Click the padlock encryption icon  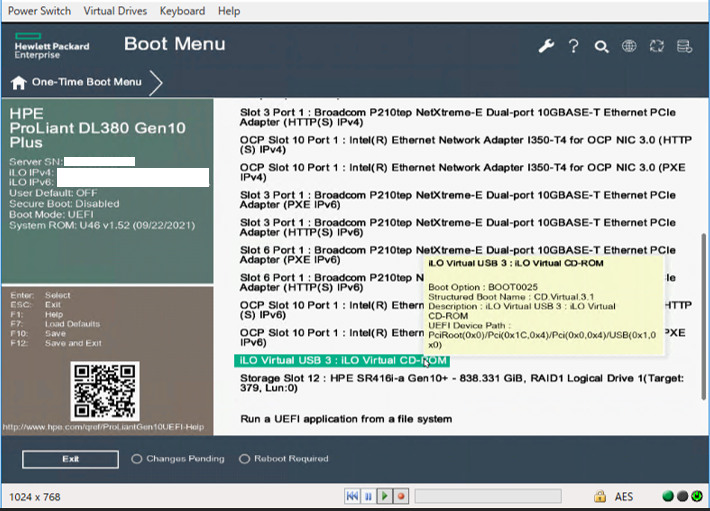[600, 496]
